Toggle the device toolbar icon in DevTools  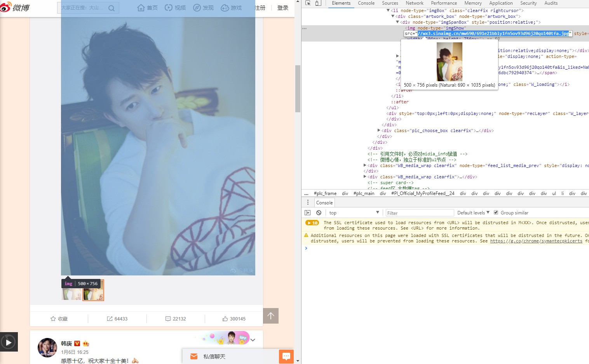[x=318, y=3]
